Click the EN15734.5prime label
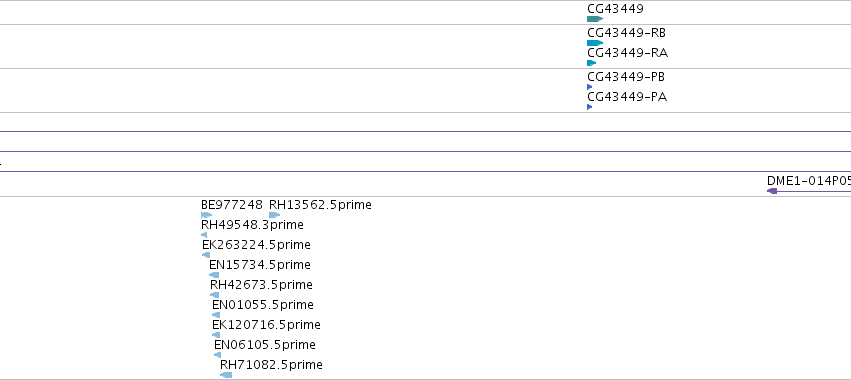 260,265
